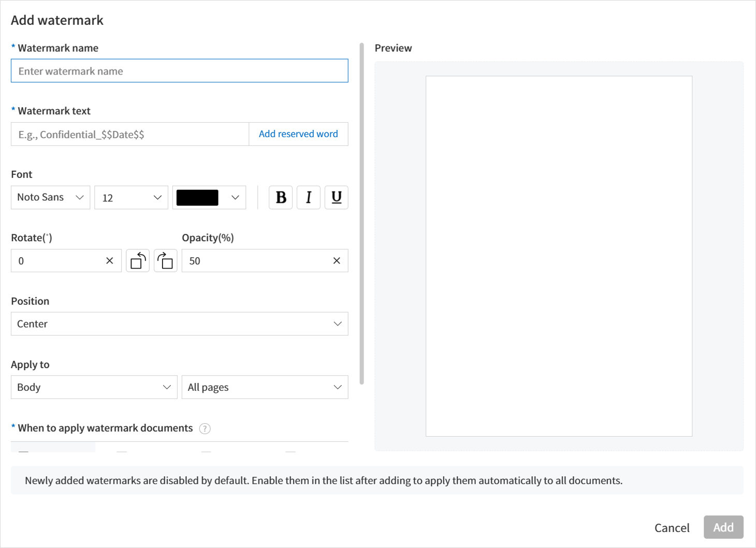Focus the Watermark name input field
This screenshot has height=548, width=756.
(179, 71)
